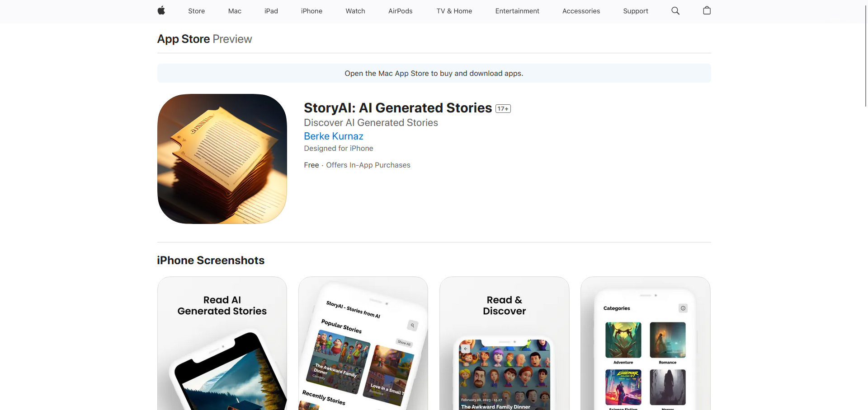This screenshot has width=868, height=410.
Task: Click the Open the Mac App Store banner
Action: click(434, 73)
